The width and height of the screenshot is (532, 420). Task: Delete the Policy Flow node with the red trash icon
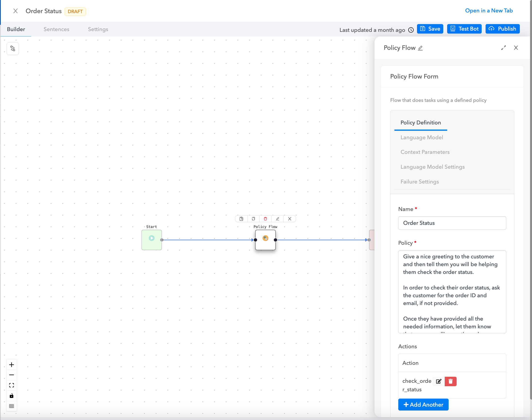click(265, 219)
